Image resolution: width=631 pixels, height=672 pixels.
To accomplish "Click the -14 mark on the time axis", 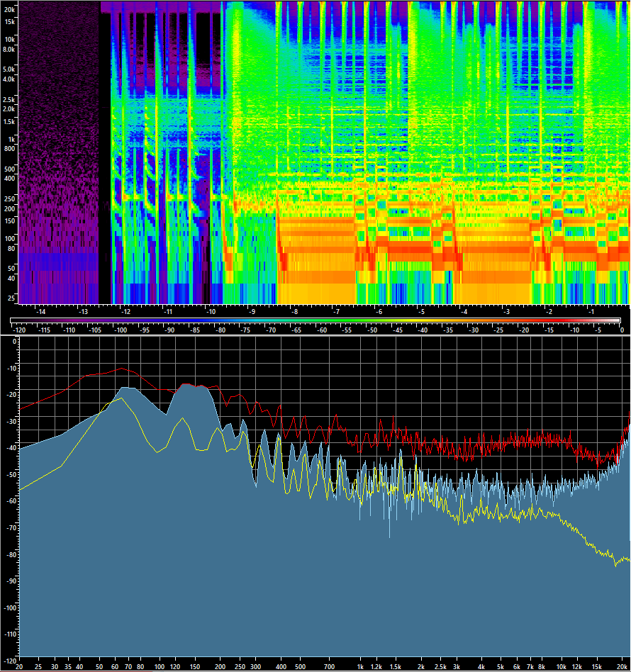I will pos(40,312).
